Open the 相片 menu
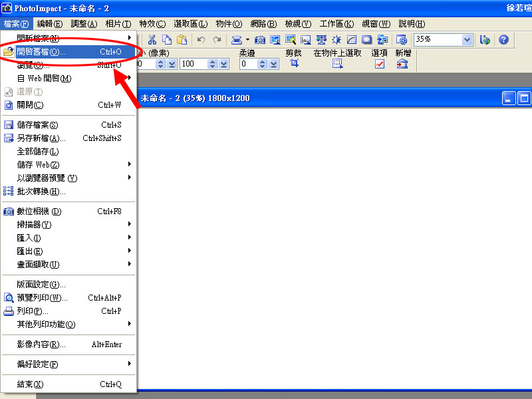 click(x=118, y=24)
